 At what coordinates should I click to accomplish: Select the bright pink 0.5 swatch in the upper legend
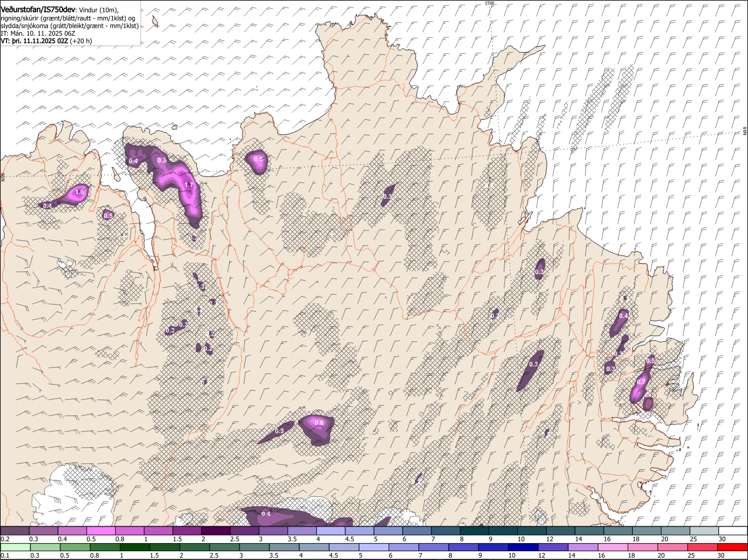point(101,530)
